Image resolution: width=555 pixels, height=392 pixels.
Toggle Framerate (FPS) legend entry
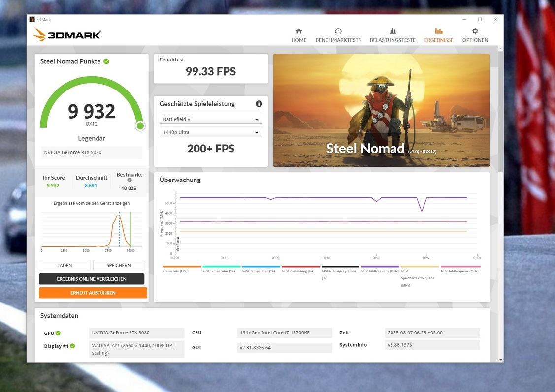pos(182,269)
